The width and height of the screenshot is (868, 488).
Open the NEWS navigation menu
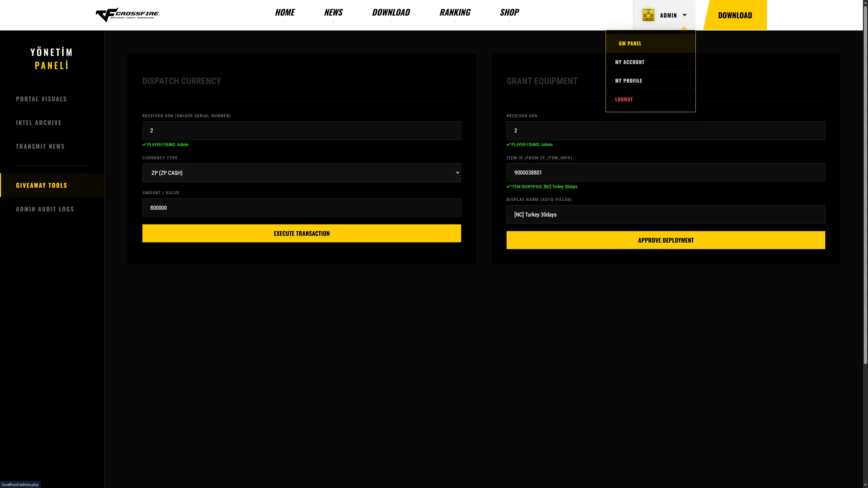point(333,13)
